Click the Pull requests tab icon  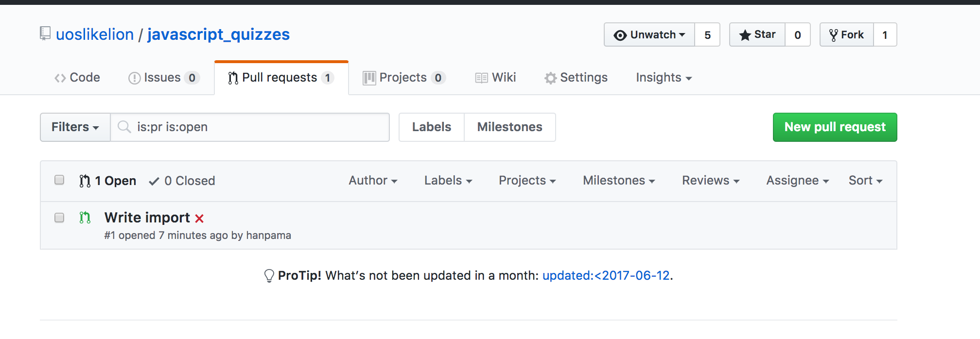[x=233, y=78]
